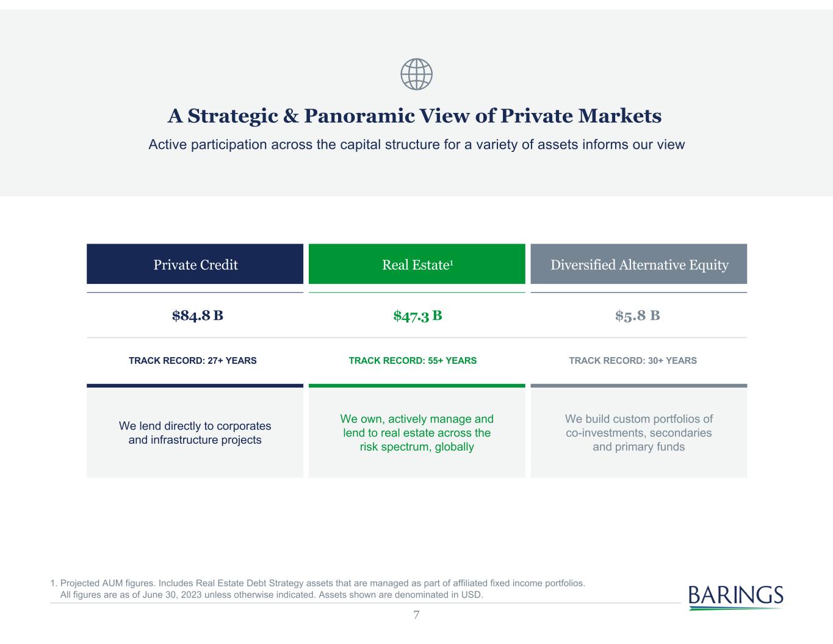Click the green color bar under Real Estate
This screenshot has height=644, width=833.
coord(417,386)
